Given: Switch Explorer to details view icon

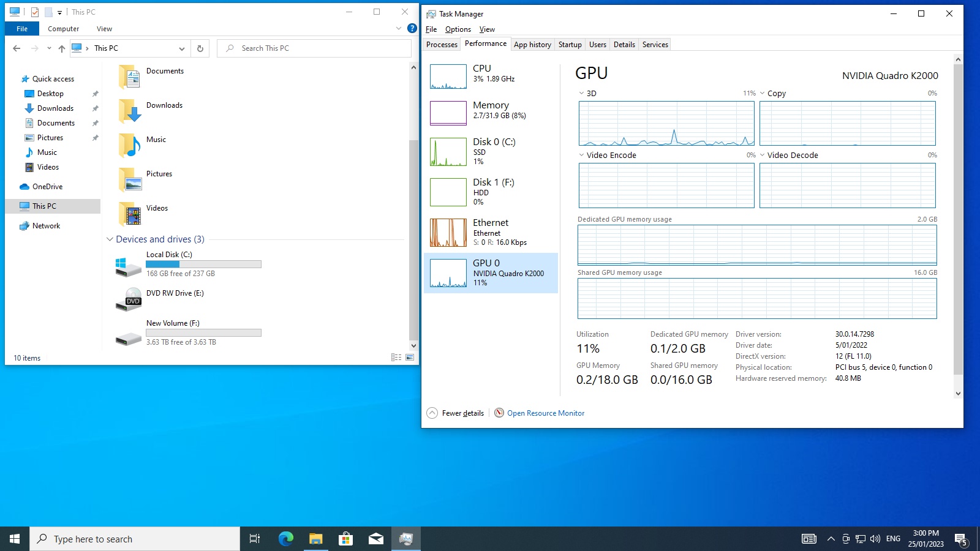Looking at the screenshot, I should [x=396, y=358].
